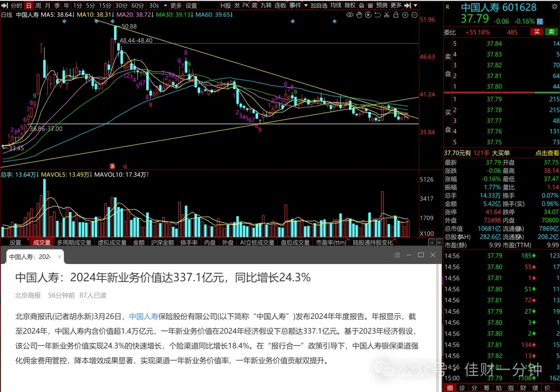Select the 周 period tab
This screenshot has height=392, width=560.
pos(38,5)
